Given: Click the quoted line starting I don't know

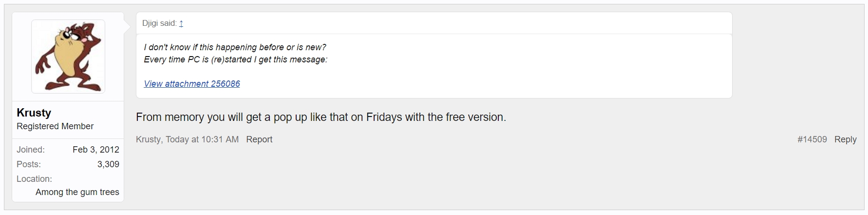Looking at the screenshot, I should (x=235, y=47).
